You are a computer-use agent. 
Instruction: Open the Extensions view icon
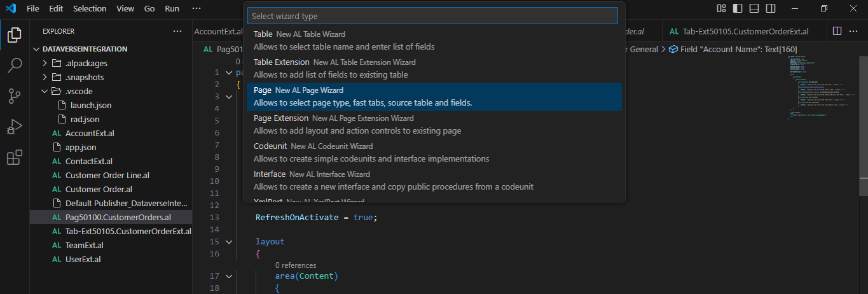(14, 157)
